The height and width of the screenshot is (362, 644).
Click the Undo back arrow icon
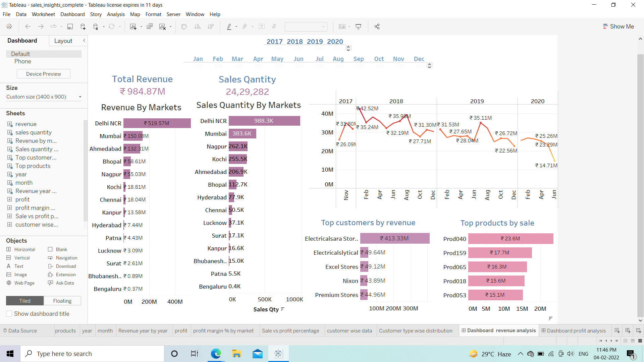pos(28,26)
